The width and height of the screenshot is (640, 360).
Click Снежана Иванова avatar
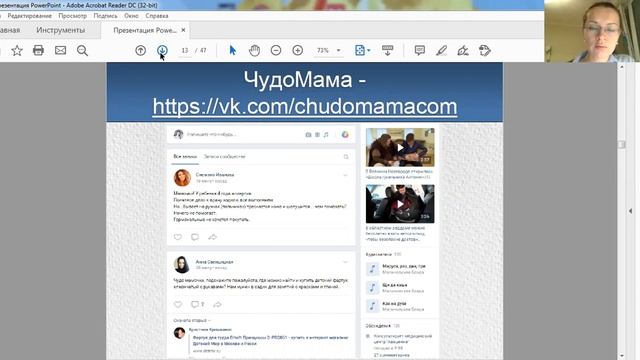182,178
